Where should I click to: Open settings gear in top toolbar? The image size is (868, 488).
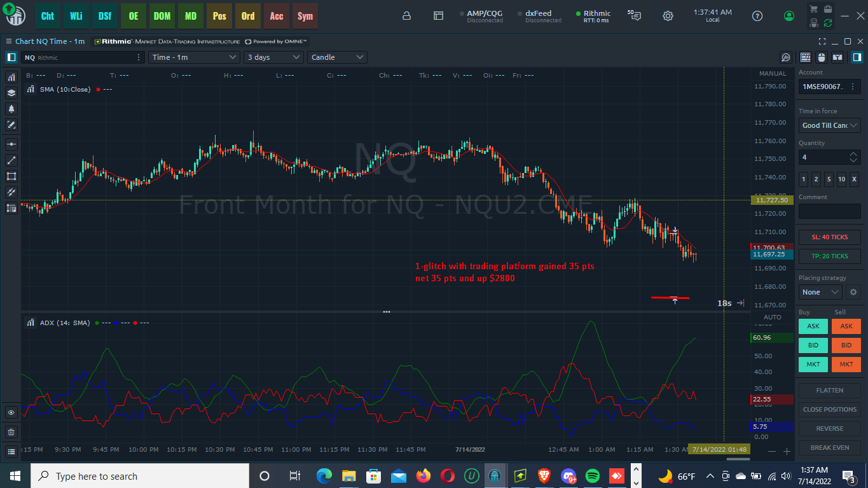668,16
